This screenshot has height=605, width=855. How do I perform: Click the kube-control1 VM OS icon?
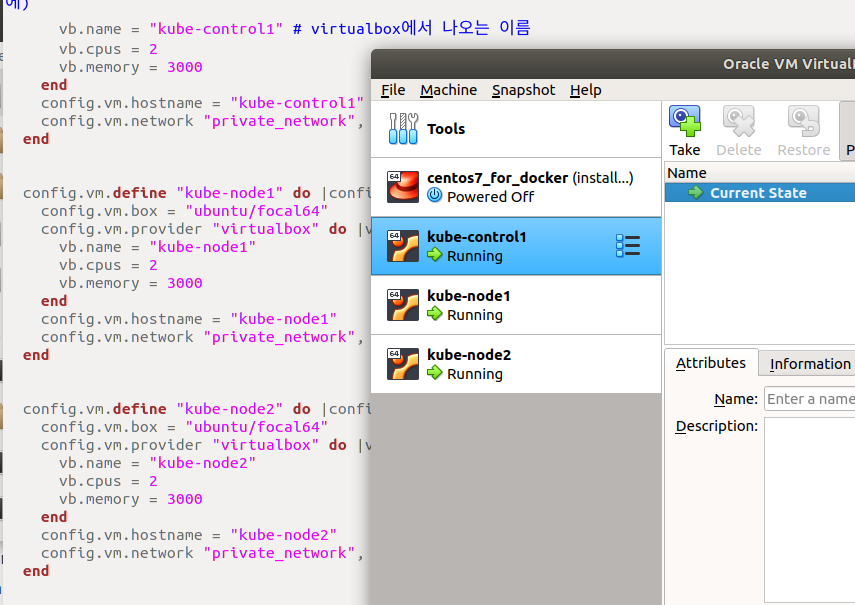(403, 246)
